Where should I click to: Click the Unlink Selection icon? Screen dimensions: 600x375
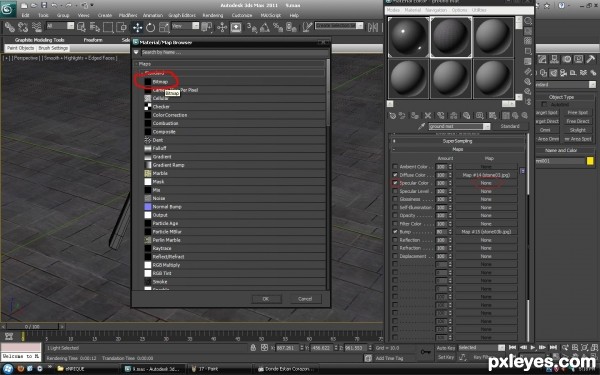click(23, 27)
